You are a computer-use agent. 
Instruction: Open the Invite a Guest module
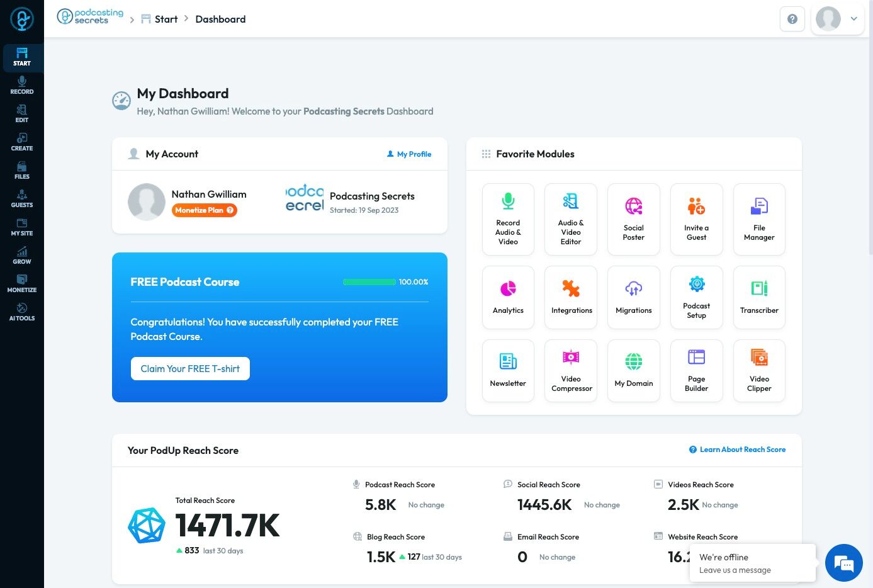(697, 219)
